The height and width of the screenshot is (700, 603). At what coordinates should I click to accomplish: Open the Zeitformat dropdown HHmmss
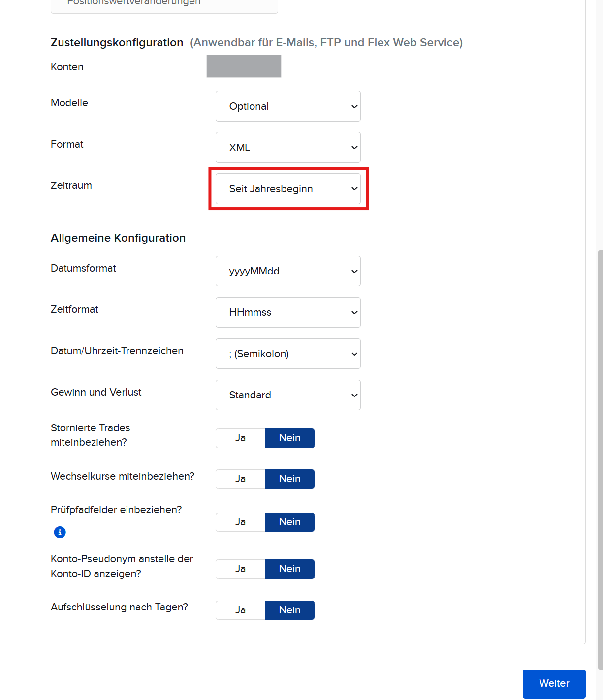pyautogui.click(x=288, y=312)
